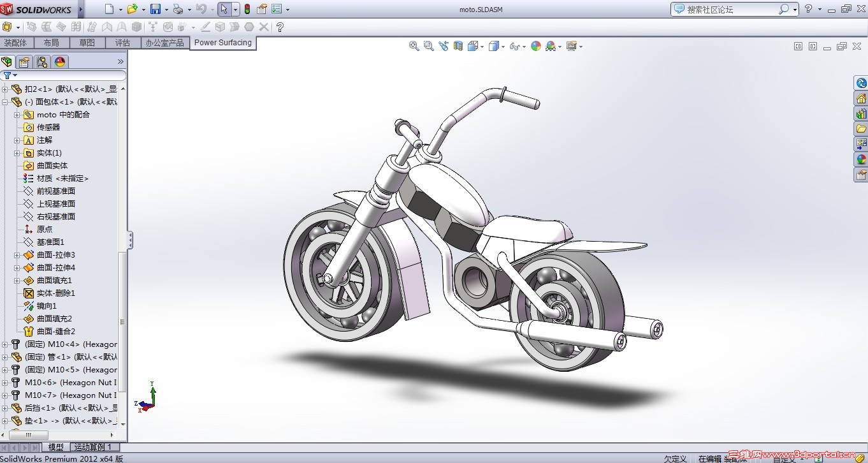Open the DisplayManager color wheel tab
The width and height of the screenshot is (868, 463).
coord(60,62)
